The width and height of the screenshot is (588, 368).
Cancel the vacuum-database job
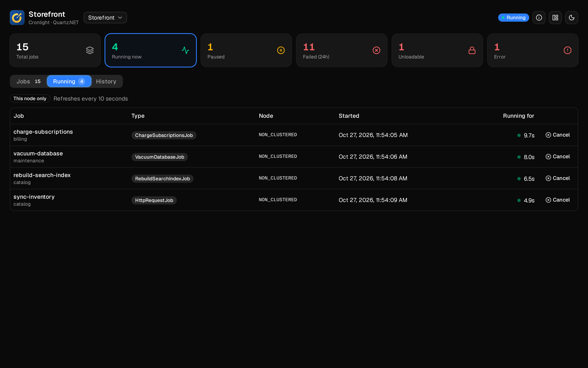coord(557,156)
